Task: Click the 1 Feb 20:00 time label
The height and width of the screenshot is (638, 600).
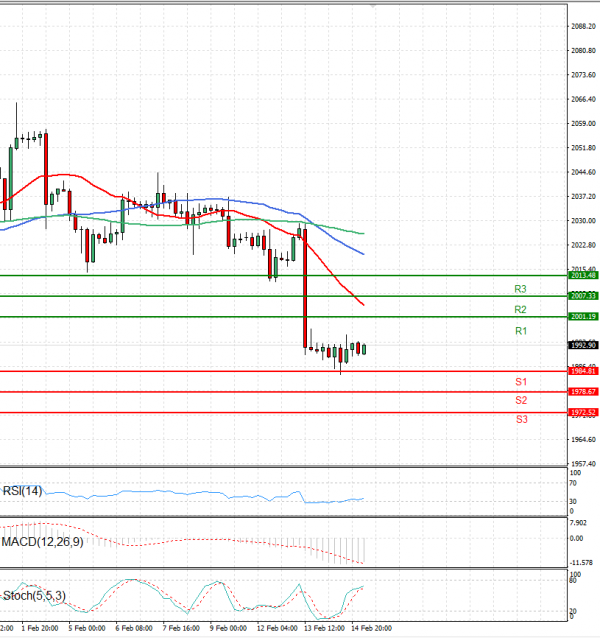Action: (40, 628)
